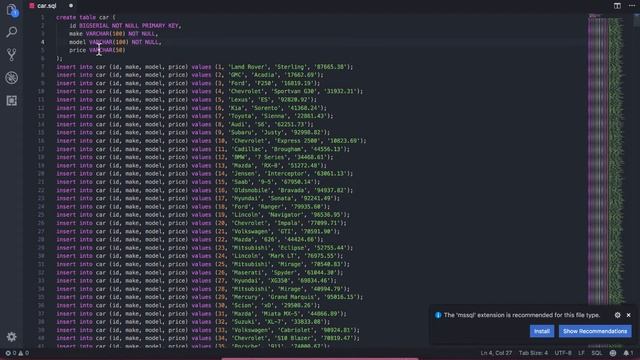Click the model VARCHAR(100) NOT NULL line
The height and width of the screenshot is (360, 640).
pos(115,42)
